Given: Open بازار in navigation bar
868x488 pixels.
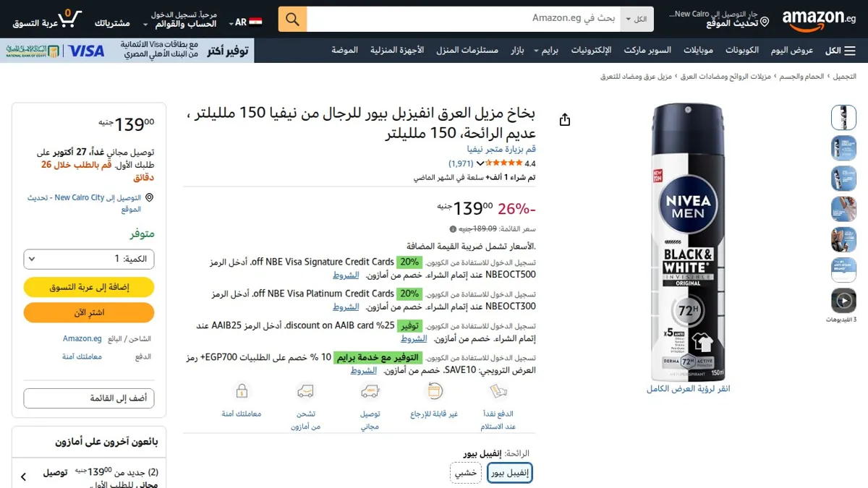Looking at the screenshot, I should 517,51.
